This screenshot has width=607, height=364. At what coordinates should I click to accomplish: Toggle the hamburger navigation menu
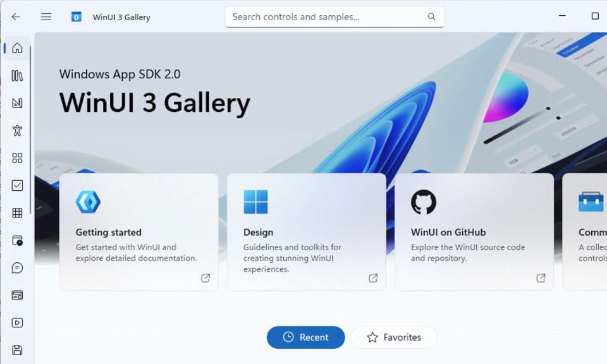[46, 16]
